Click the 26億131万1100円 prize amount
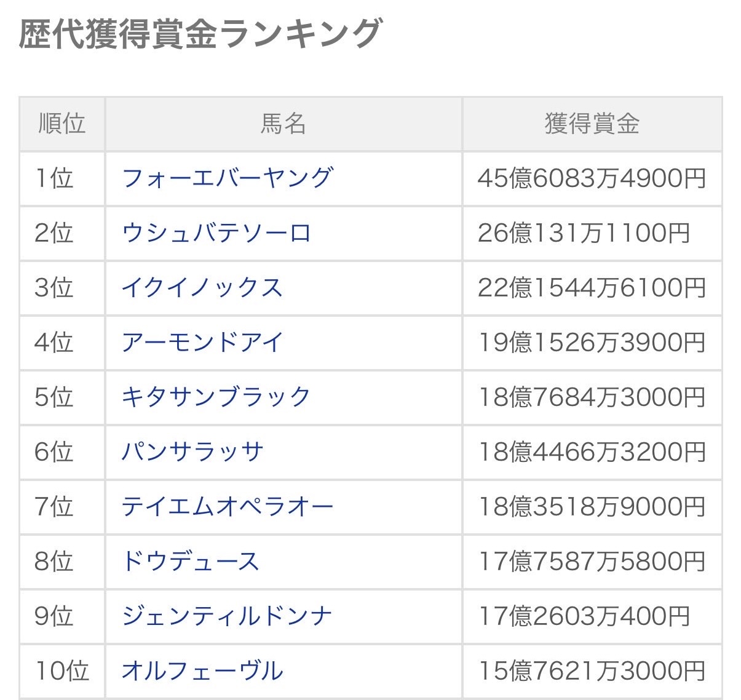The image size is (741, 700). pyautogui.click(x=584, y=233)
